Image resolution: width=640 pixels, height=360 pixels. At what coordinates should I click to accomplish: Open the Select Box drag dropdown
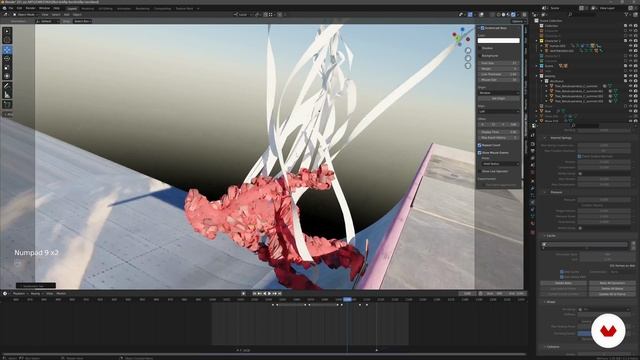pyautogui.click(x=82, y=21)
